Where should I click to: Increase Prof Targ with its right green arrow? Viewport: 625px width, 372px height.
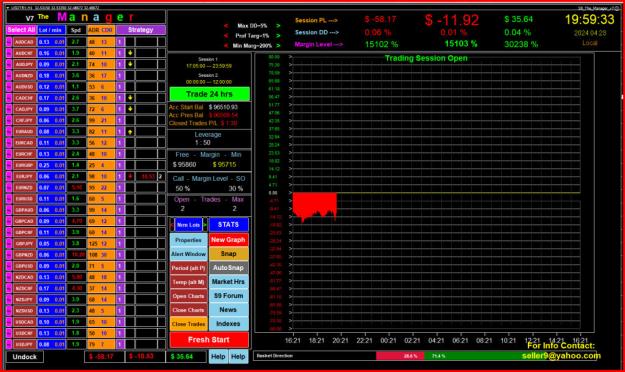coord(278,35)
